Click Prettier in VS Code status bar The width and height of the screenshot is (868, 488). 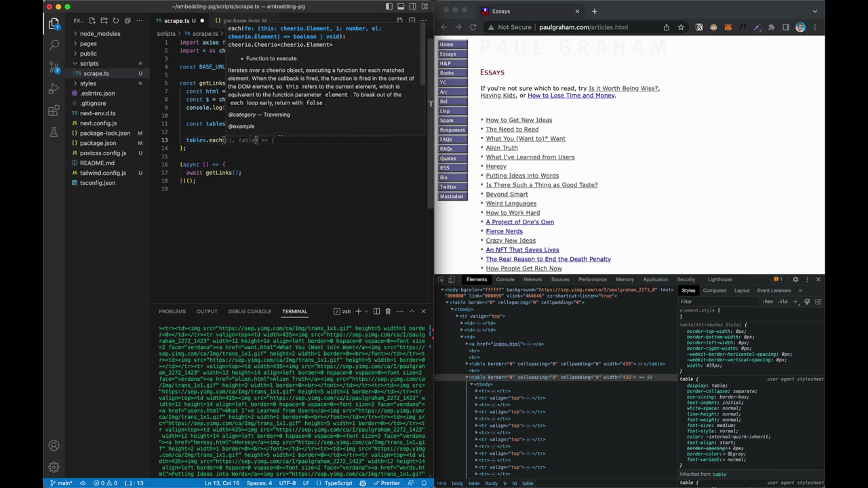(x=387, y=483)
